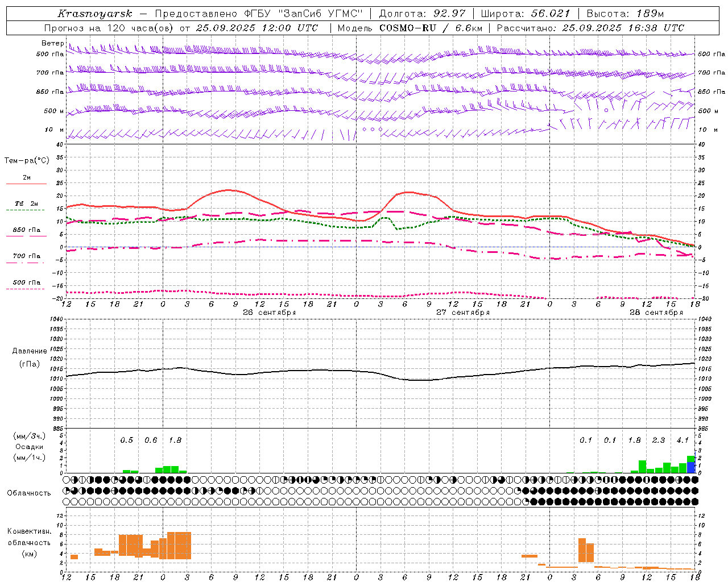Click the 'Давление' pressure panel label
The width and height of the screenshot is (728, 582).
(x=30, y=351)
